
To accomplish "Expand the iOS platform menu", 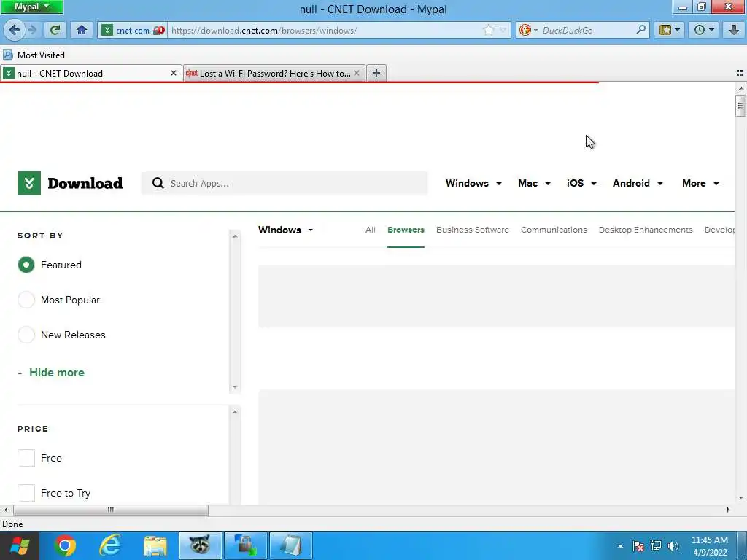I will 581,183.
